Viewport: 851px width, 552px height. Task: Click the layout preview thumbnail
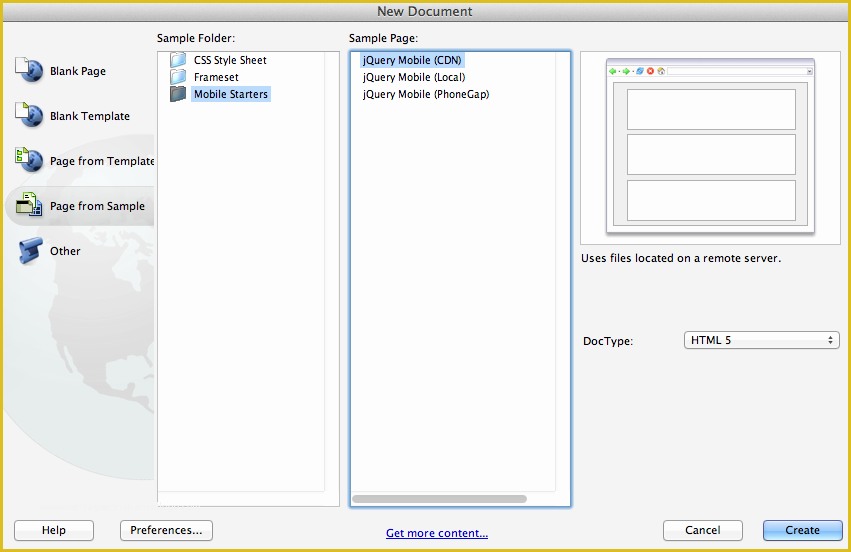(x=710, y=147)
